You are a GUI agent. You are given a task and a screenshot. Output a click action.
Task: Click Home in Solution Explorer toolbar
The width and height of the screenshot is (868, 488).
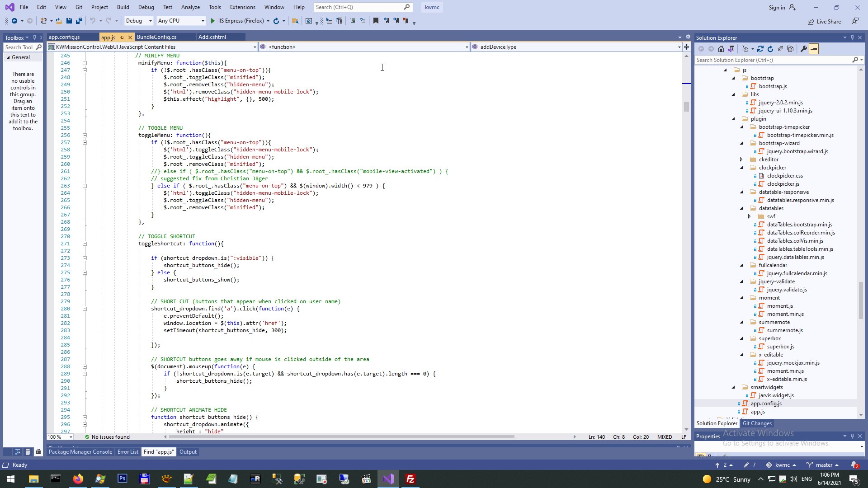[x=721, y=49]
